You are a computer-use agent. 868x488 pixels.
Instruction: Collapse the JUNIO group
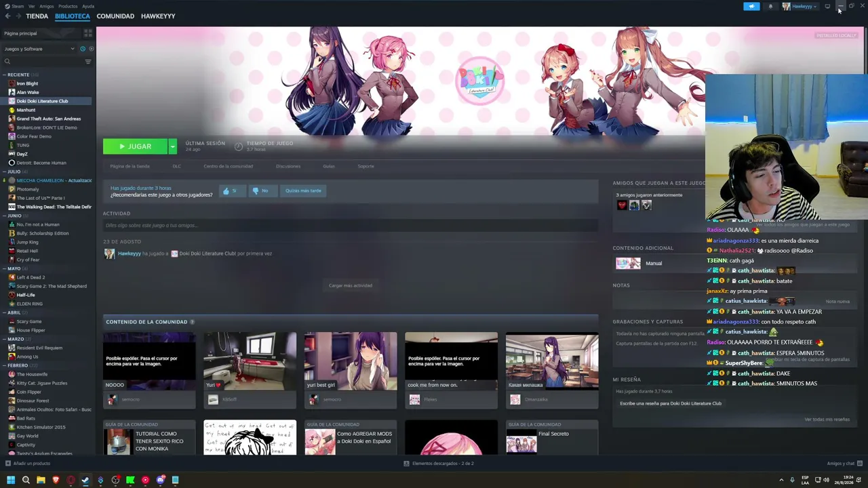(4, 216)
